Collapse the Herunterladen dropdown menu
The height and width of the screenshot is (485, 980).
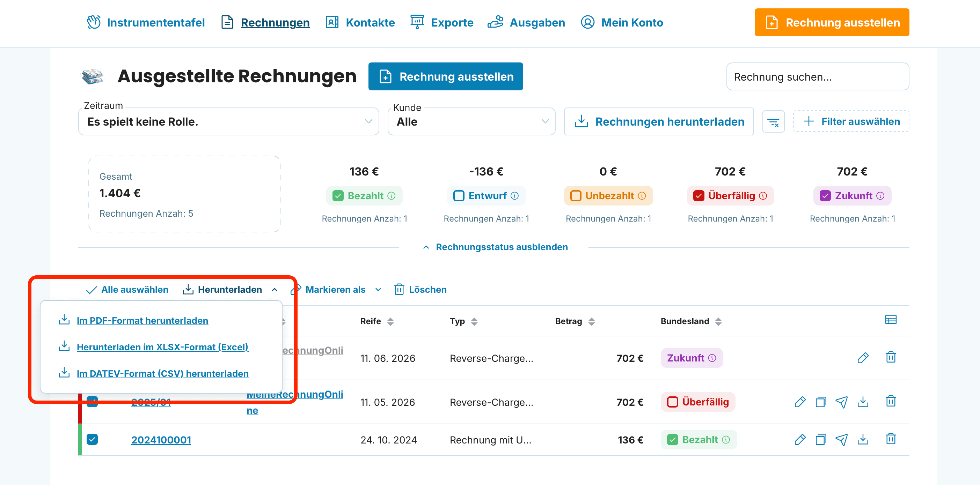pos(230,290)
